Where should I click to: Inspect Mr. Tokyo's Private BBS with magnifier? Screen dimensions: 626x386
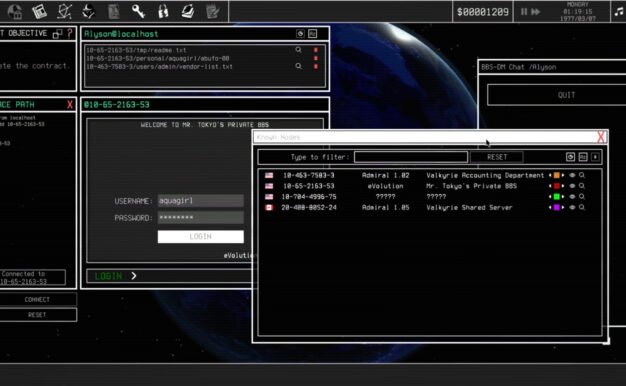point(582,186)
